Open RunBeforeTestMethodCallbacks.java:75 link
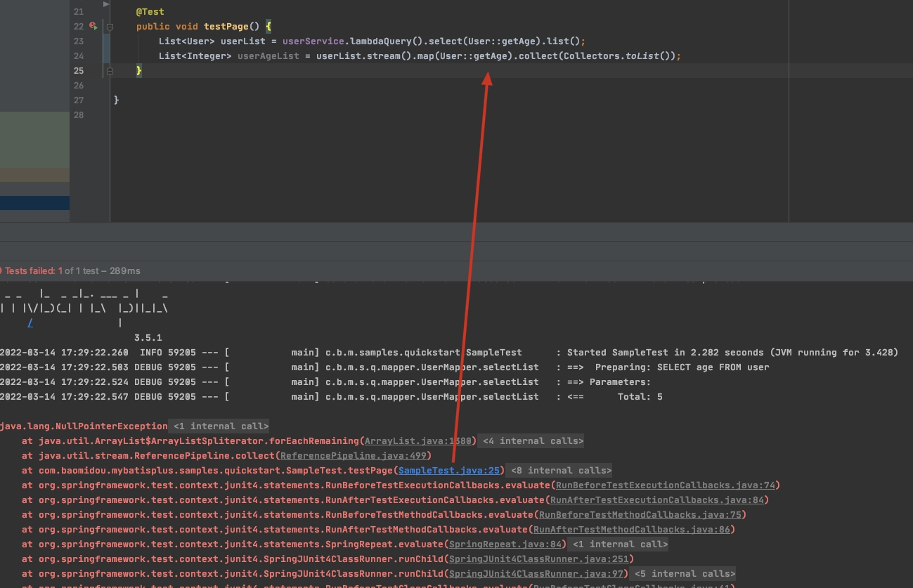 click(640, 515)
